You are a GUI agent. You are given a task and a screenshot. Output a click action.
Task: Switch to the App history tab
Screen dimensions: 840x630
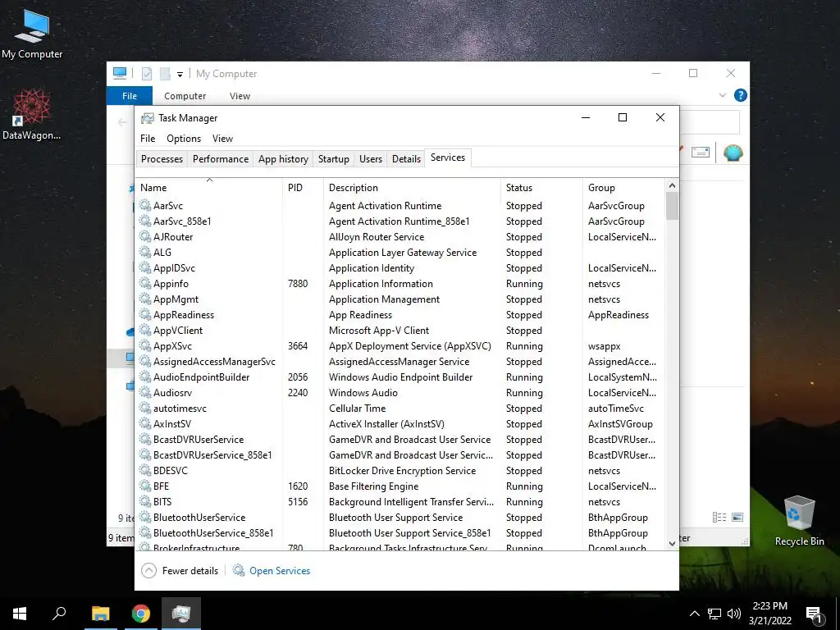click(283, 158)
